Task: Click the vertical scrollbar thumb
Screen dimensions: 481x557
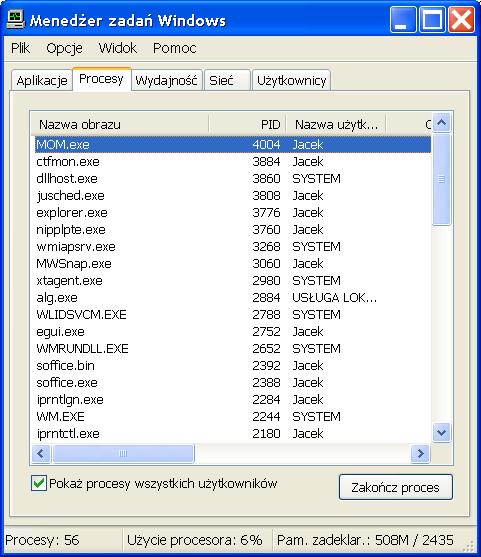Action: (442, 179)
